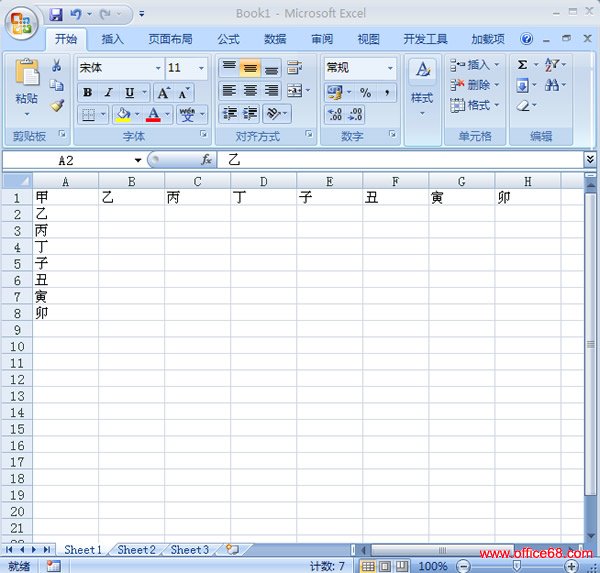The width and height of the screenshot is (600, 573).
Task: Click the insert function fx button
Action: coord(206,160)
